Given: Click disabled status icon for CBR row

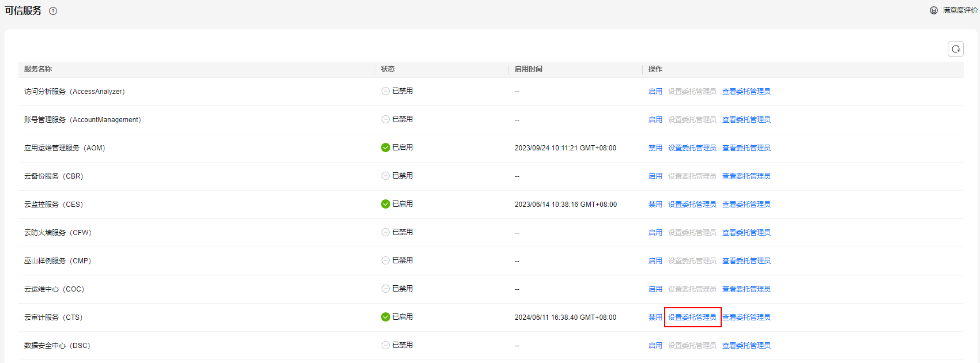Looking at the screenshot, I should [386, 176].
